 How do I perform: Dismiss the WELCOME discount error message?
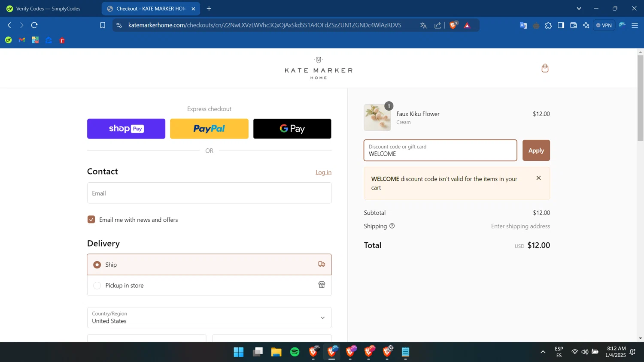coord(538,178)
